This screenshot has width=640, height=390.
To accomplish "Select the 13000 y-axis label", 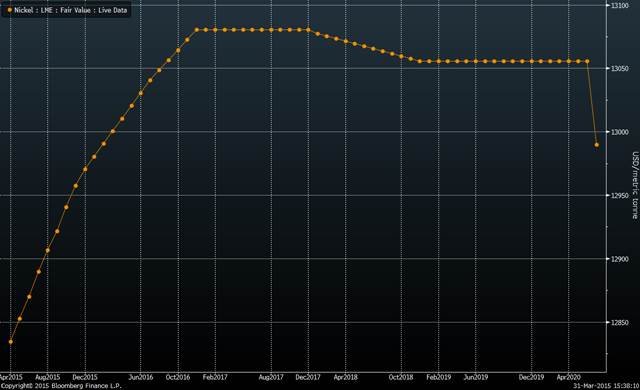I will (620, 132).
